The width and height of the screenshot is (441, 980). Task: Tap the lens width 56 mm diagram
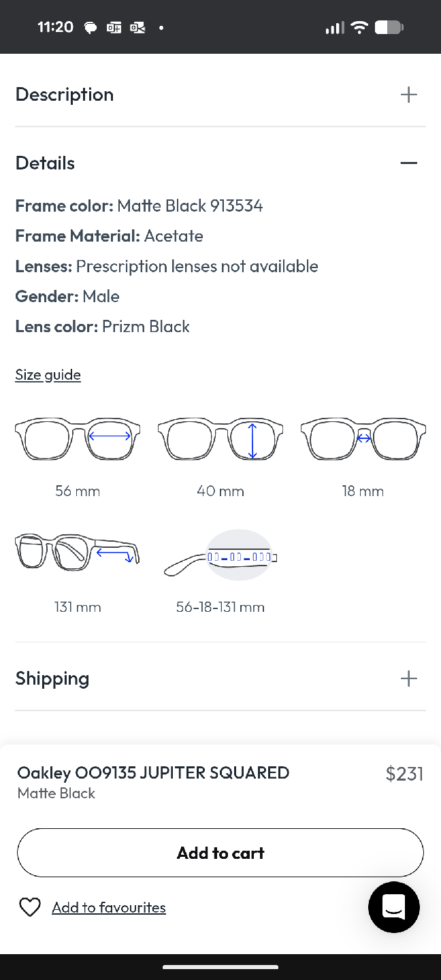point(78,439)
